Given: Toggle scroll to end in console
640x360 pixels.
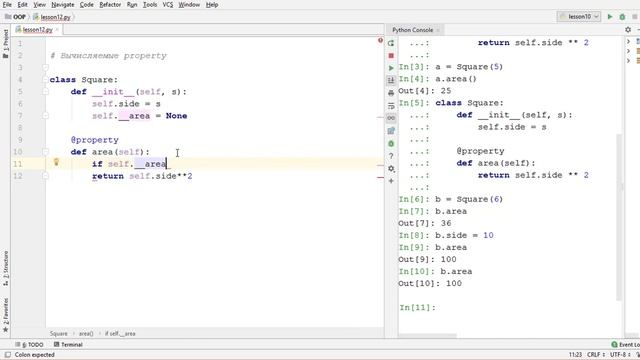Looking at the screenshot, I should (x=391, y=80).
